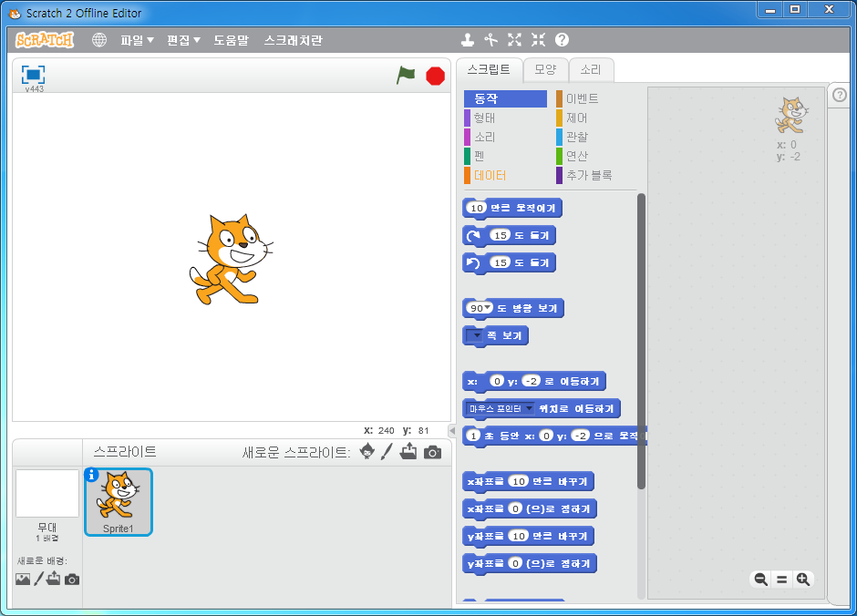
Task: Upload a new backdrop from file
Action: coord(53,579)
